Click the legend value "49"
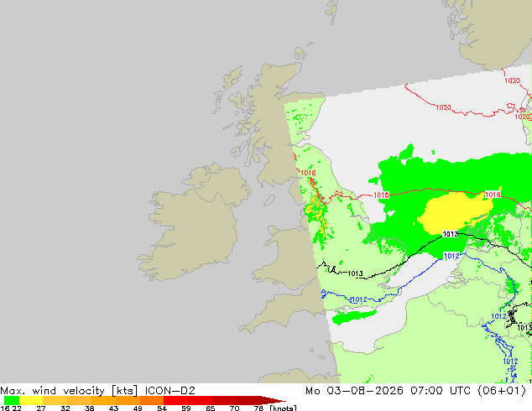Image resolution: width=532 pixels, height=411 pixels. click(138, 408)
